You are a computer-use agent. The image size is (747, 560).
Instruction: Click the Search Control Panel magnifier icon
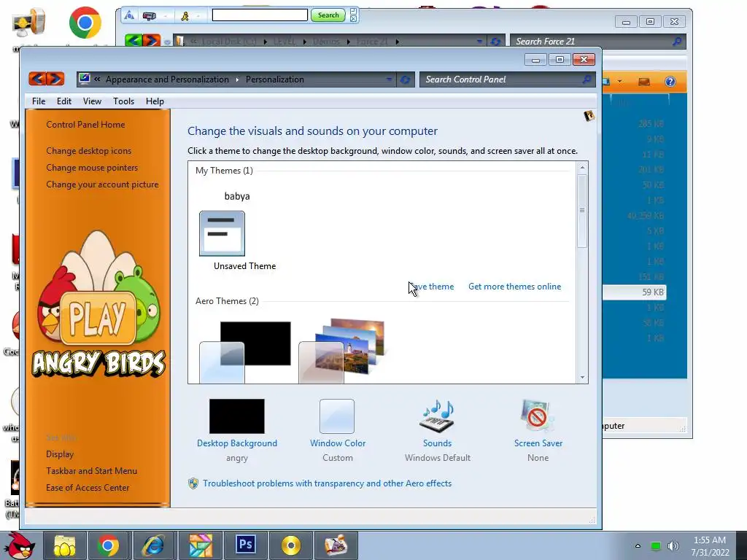click(x=587, y=79)
